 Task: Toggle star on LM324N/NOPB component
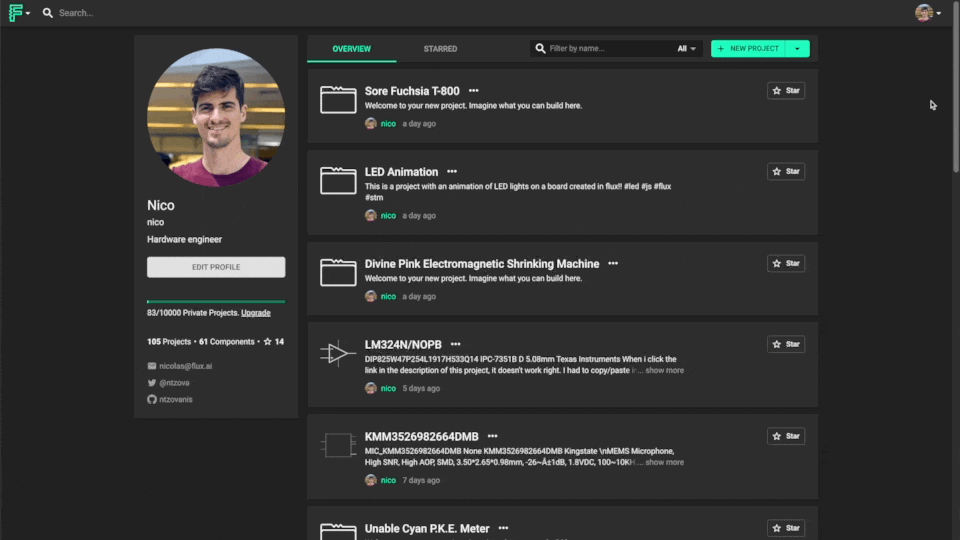pos(785,344)
